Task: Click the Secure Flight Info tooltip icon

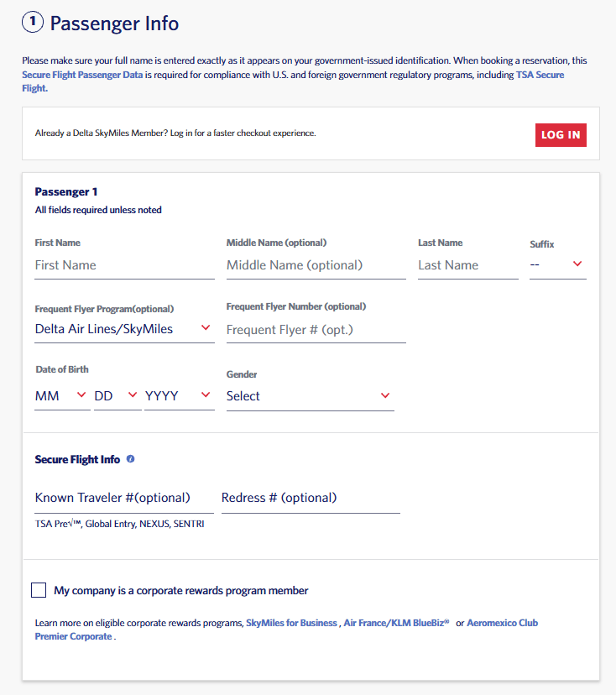Action: pyautogui.click(x=131, y=459)
